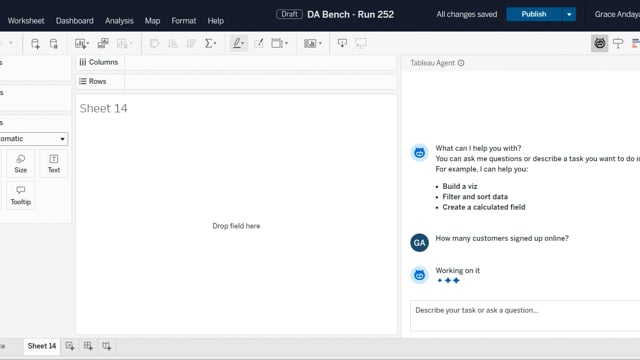Open the Analysis menu
The height and width of the screenshot is (360, 640).
click(x=119, y=21)
